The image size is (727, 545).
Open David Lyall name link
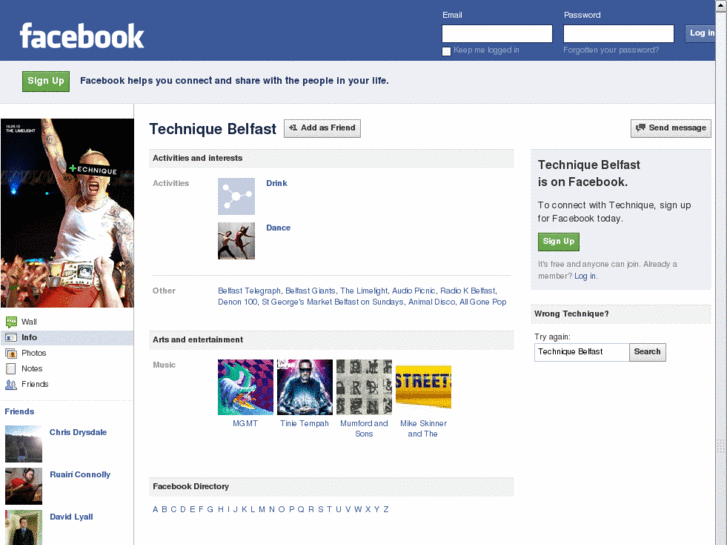pyautogui.click(x=71, y=517)
